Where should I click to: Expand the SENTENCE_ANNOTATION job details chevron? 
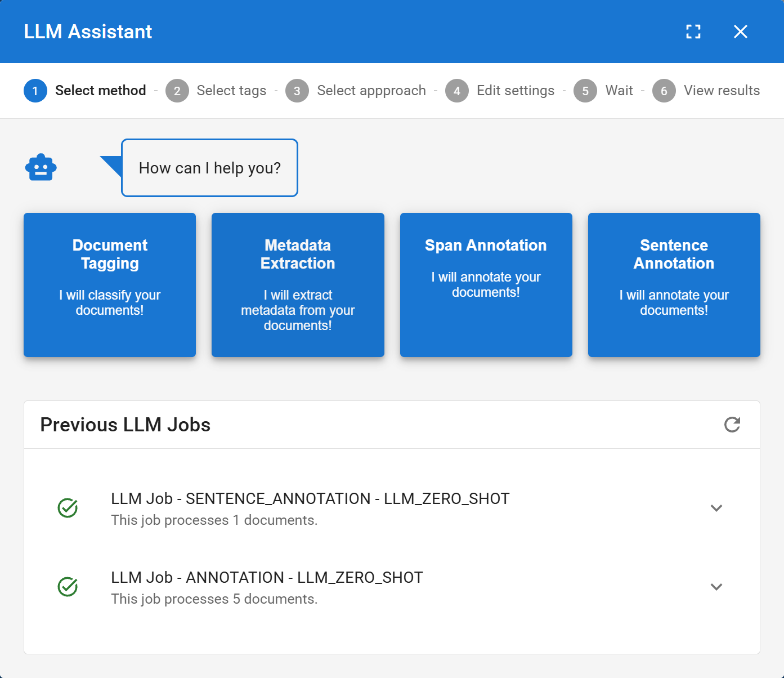click(716, 508)
